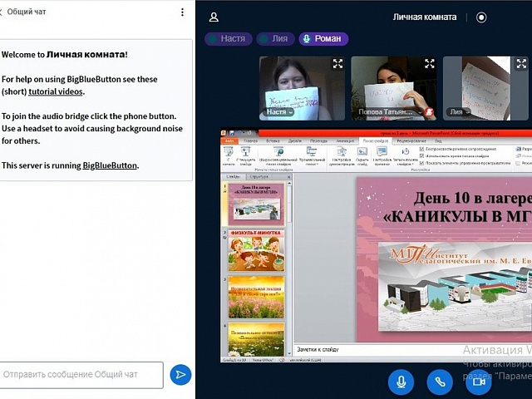Image resolution: width=532 pixels, height=399 pixels.
Task: Open the user list via the person icon
Action: click(x=214, y=17)
